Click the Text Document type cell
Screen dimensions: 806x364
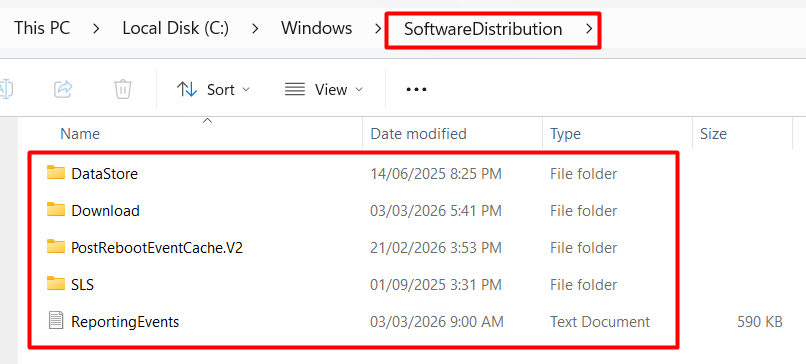pos(600,322)
